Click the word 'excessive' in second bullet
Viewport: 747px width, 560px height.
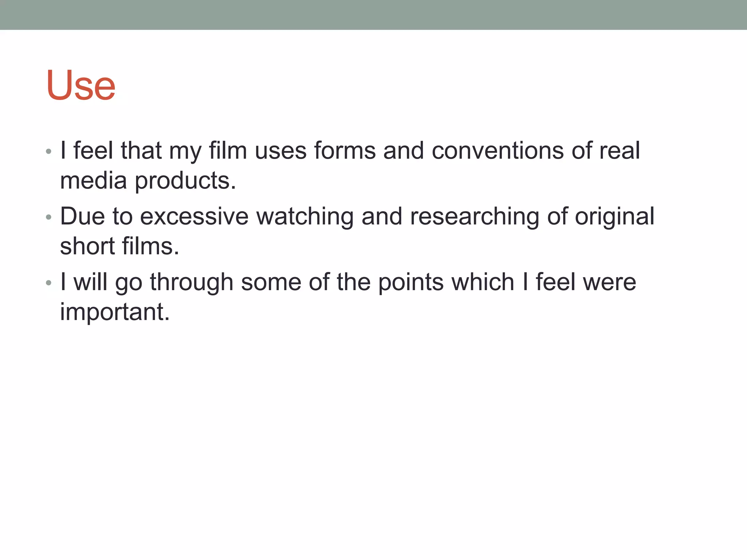pyautogui.click(x=194, y=216)
